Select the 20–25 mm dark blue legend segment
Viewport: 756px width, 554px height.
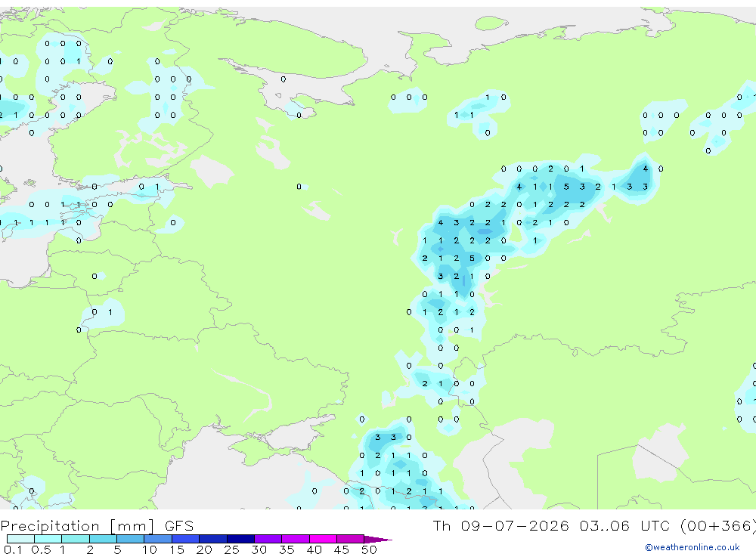coord(213,539)
